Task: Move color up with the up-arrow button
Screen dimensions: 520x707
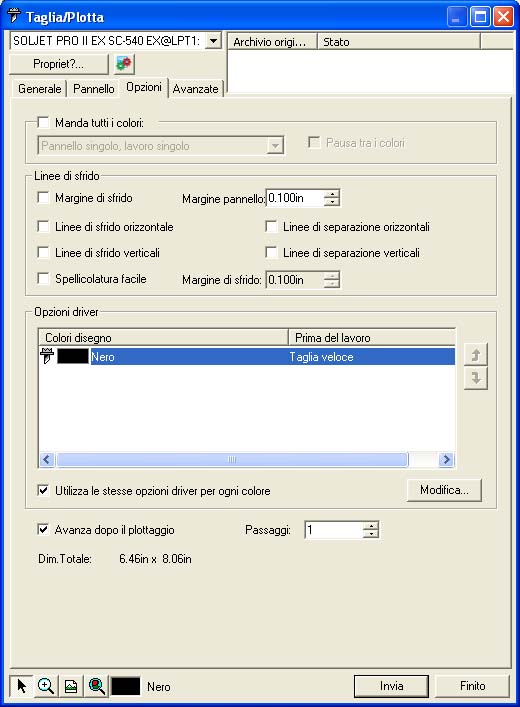Action: coord(476,354)
